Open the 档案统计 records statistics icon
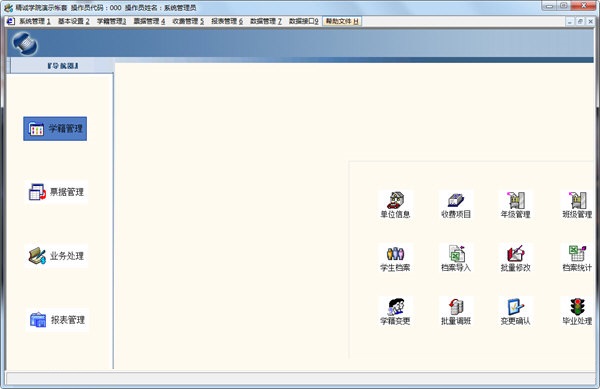The image size is (600, 389). [577, 259]
